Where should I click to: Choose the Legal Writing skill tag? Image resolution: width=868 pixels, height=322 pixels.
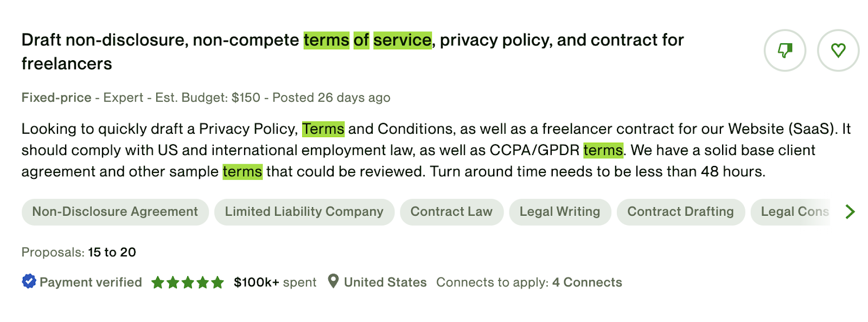[x=560, y=212]
